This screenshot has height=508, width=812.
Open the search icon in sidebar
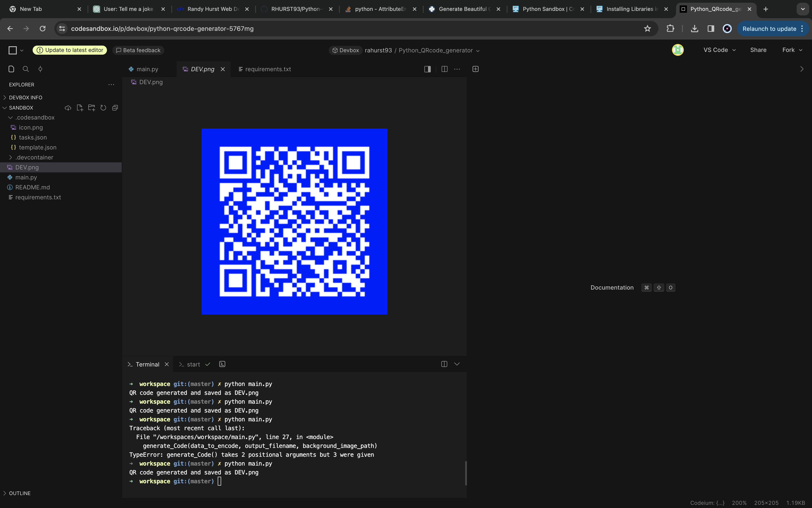tap(26, 69)
